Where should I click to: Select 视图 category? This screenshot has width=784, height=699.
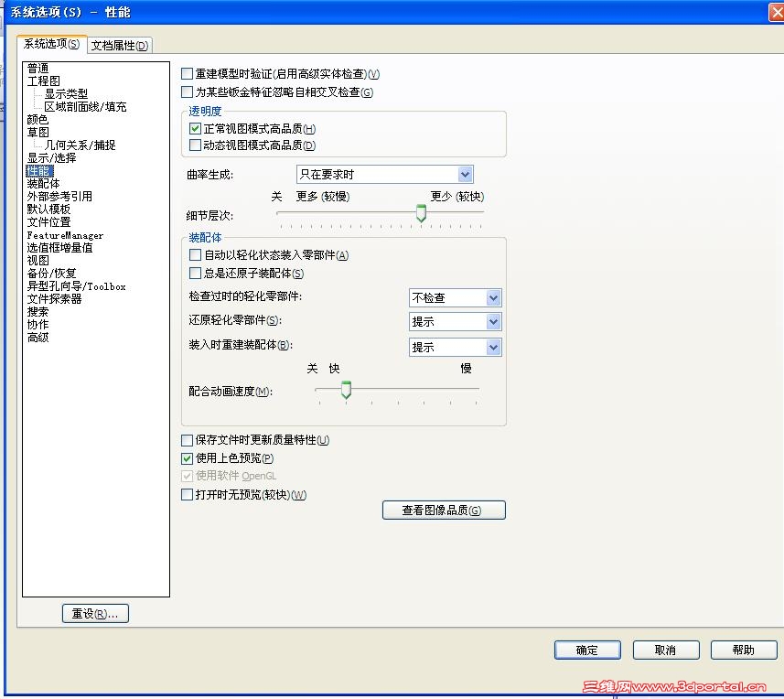(38, 261)
